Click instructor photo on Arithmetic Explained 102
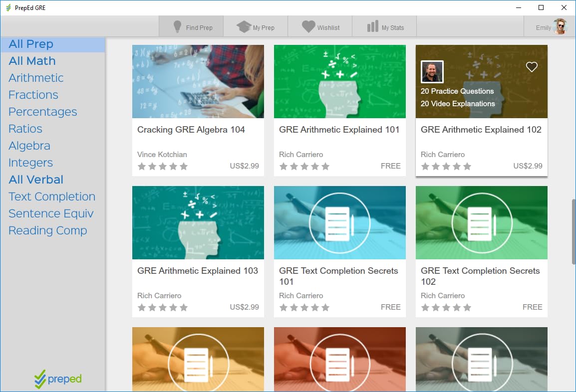Viewport: 576px width, 392px height. pos(432,72)
